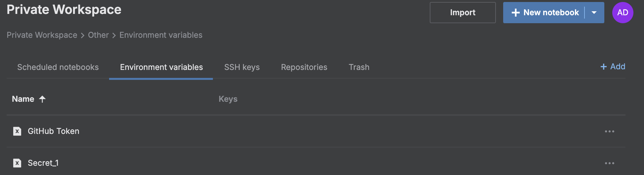Click the Name sort arrow icon
Viewport: 644px width, 175px height.
point(42,99)
